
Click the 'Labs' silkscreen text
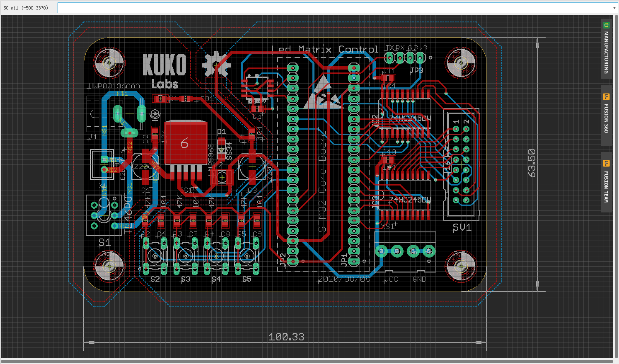[x=165, y=84]
